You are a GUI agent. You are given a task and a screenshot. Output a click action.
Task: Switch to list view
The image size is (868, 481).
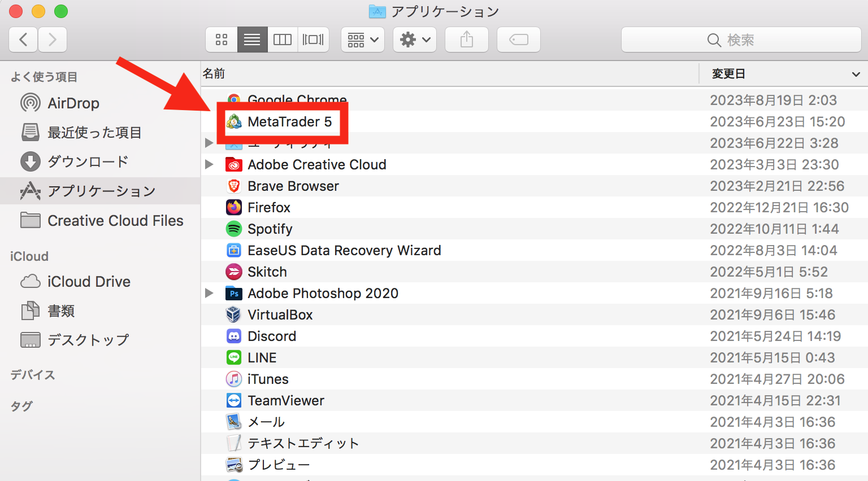click(x=252, y=40)
